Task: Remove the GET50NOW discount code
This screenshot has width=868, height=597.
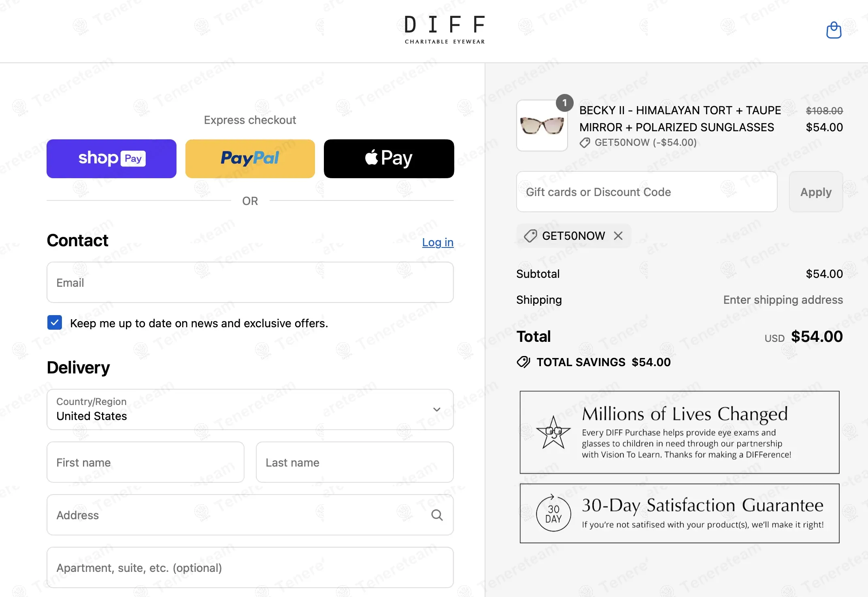Action: pyautogui.click(x=618, y=236)
